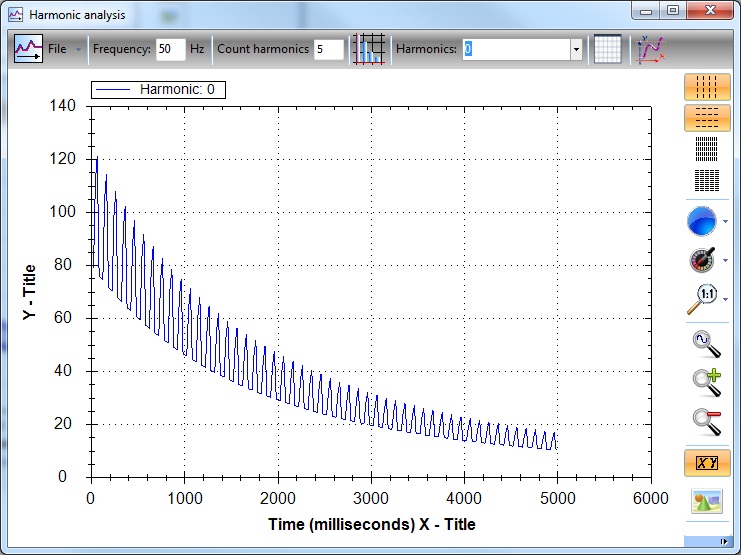Toggle minor horizontal grid lines
This screenshot has width=741, height=555.
[x=707, y=180]
